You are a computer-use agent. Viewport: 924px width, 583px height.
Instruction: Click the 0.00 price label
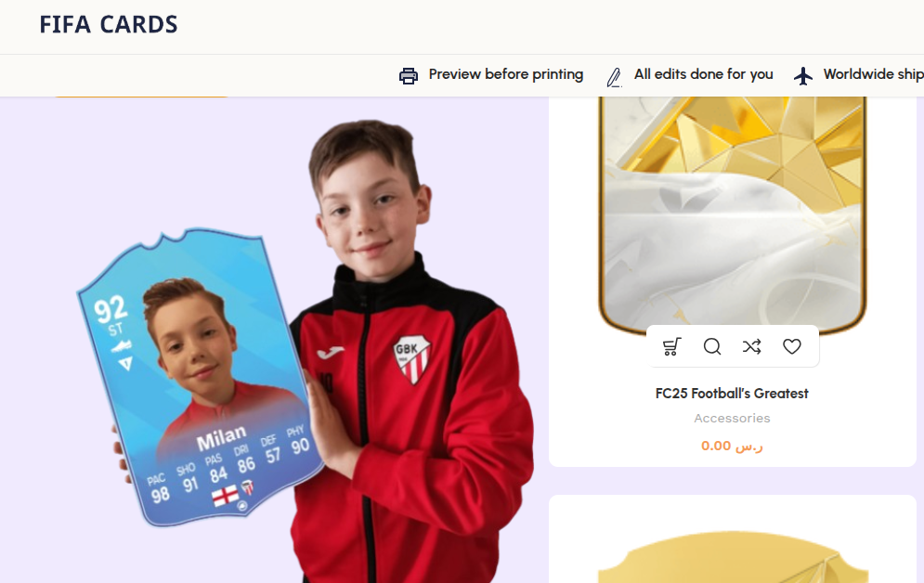click(x=732, y=446)
